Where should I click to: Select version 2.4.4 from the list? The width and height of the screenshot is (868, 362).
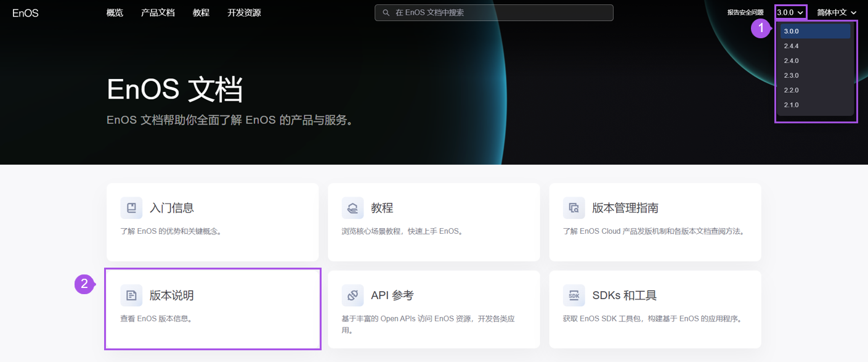792,46
